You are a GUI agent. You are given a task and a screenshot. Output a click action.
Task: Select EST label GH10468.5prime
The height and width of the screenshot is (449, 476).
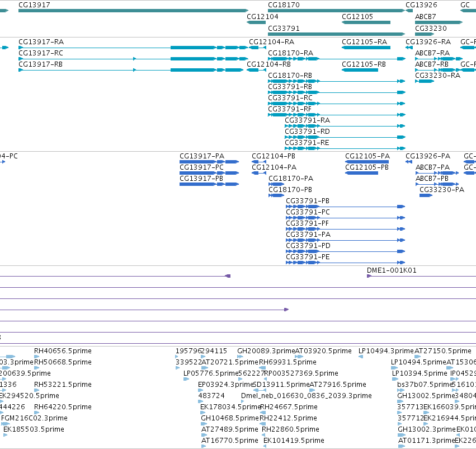230,418
